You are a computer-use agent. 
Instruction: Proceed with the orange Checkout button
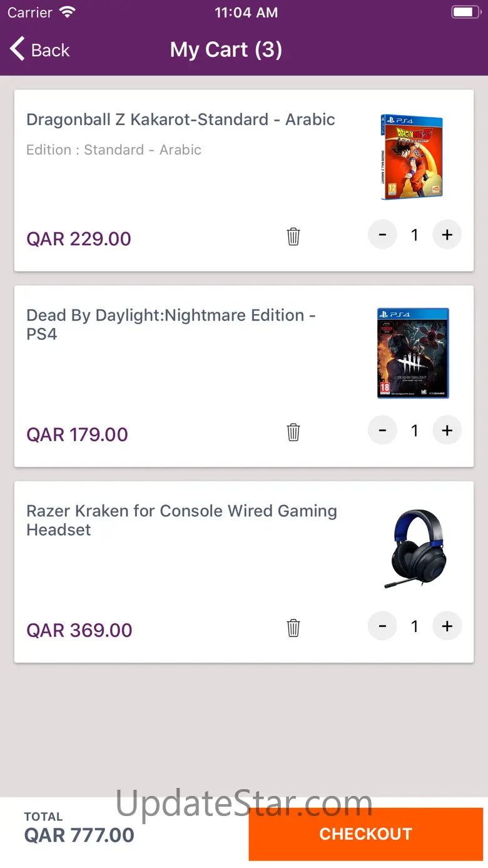(x=365, y=834)
